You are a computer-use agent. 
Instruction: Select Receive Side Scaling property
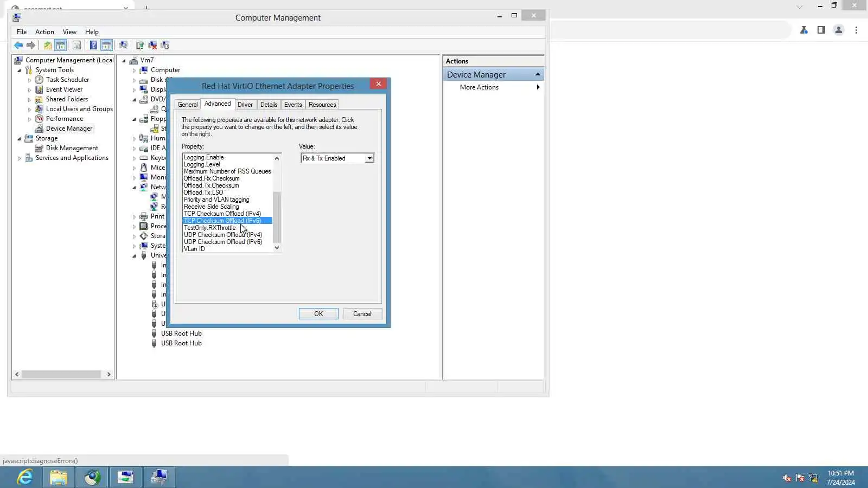pyautogui.click(x=227, y=207)
